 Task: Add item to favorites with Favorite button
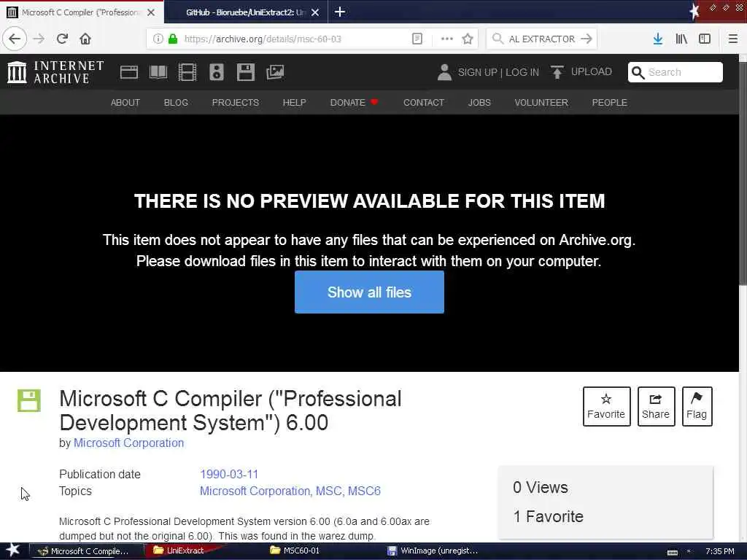[606, 406]
